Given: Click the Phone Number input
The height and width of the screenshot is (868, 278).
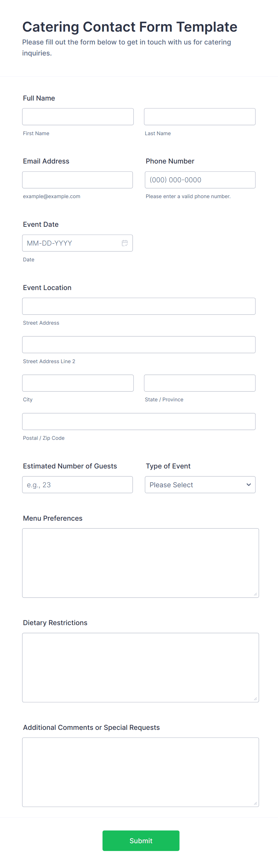Looking at the screenshot, I should click(x=200, y=180).
